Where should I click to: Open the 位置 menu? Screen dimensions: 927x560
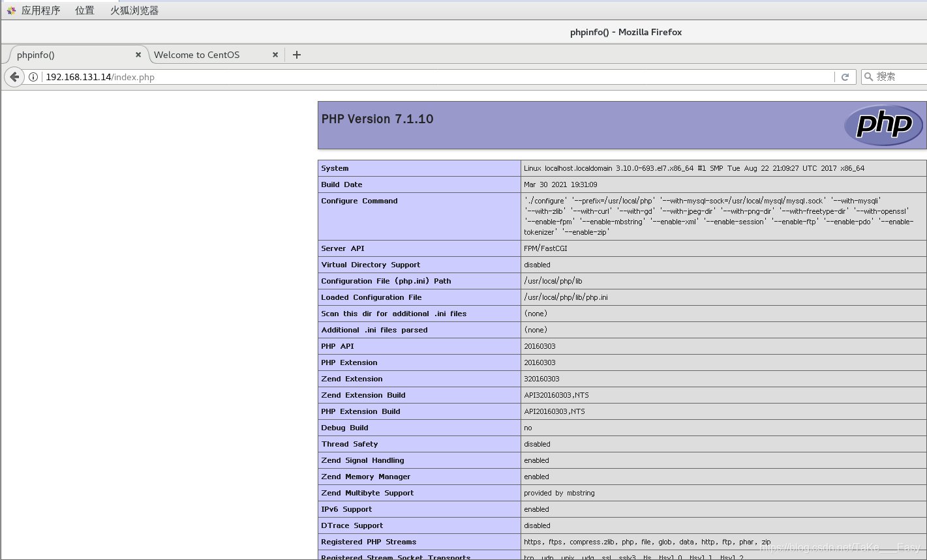point(85,10)
